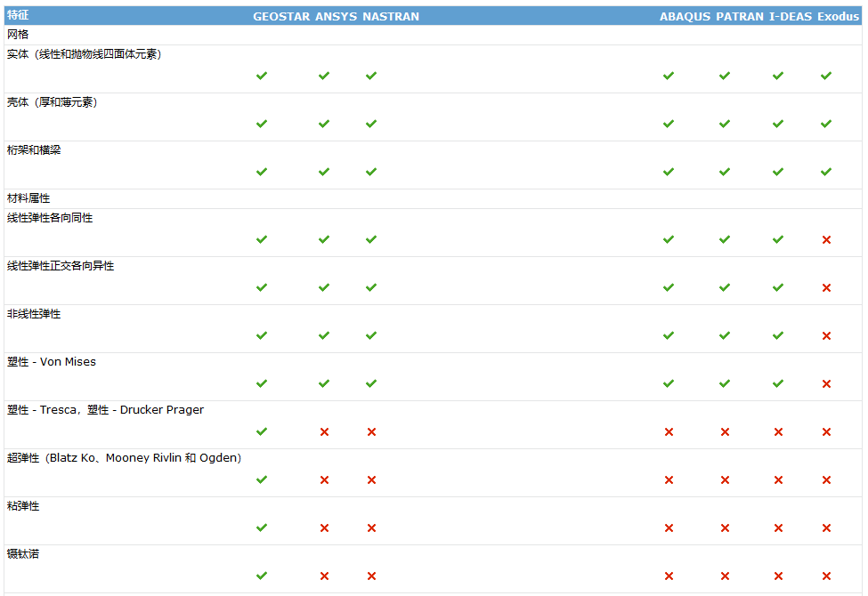Click the red cross for 粘弹性 under ABAQUS
The width and height of the screenshot is (868, 596).
coord(669,528)
